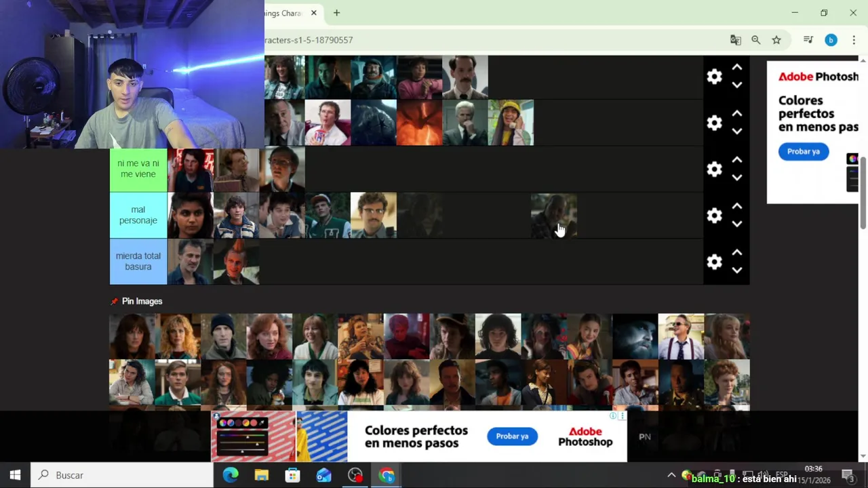Open Microsoft Edge from the taskbar
This screenshot has width=868, height=488.
click(231, 475)
